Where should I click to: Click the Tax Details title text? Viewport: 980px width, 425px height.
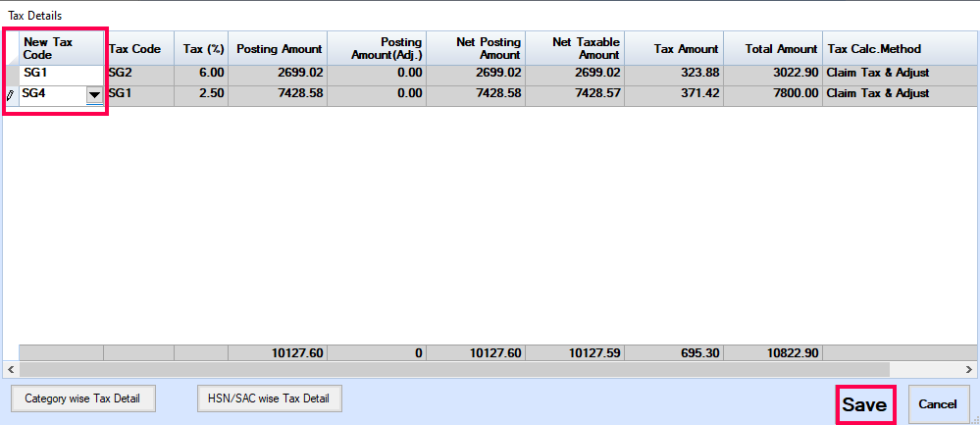tap(35, 15)
